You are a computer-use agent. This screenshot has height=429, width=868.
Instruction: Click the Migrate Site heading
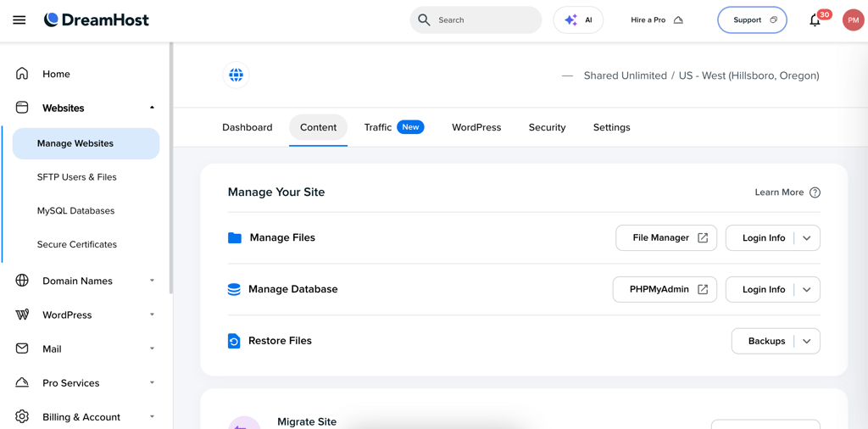point(307,422)
